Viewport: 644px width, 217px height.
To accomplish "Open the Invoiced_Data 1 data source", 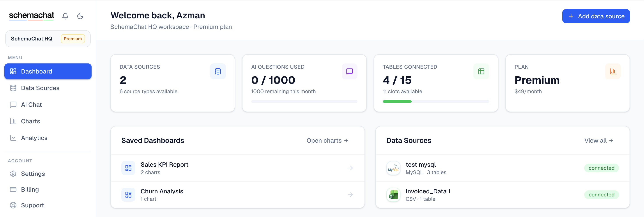I will point(502,195).
